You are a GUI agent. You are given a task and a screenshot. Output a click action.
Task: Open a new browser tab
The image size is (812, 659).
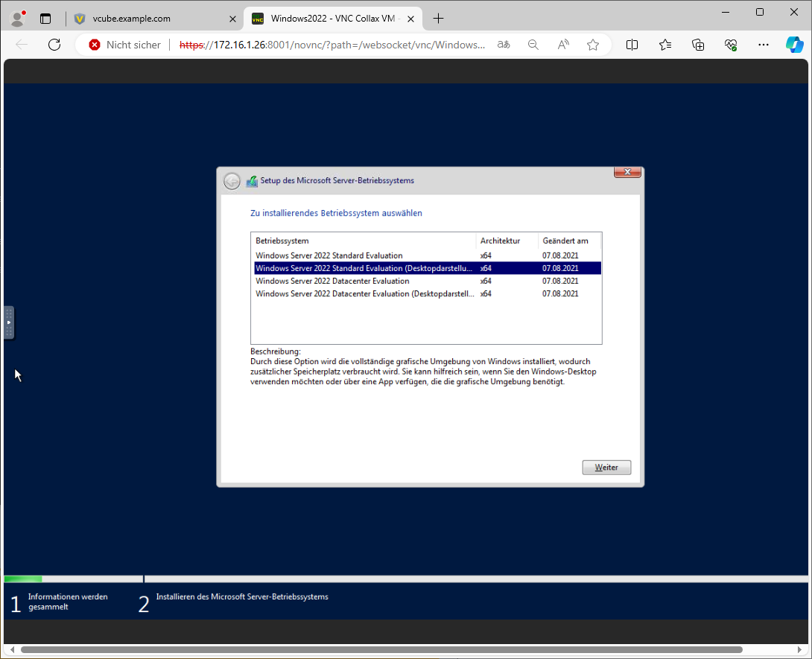(x=438, y=19)
